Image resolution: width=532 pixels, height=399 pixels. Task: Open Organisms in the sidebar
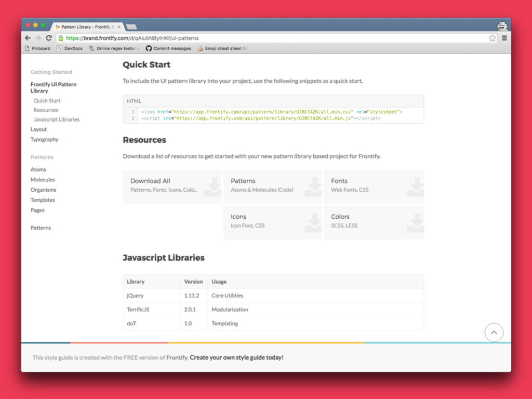point(43,190)
